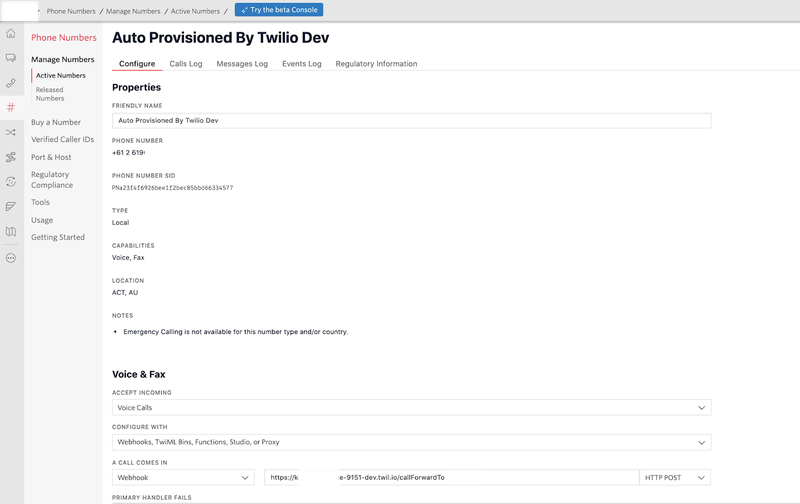Screen dimensions: 800x504
Task: Click the Try the beta Console button
Action: coord(279,10)
